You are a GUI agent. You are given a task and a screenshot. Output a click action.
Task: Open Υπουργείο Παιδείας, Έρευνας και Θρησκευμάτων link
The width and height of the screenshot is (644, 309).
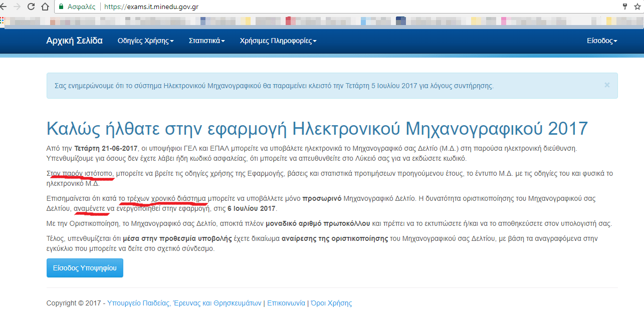[x=184, y=303]
